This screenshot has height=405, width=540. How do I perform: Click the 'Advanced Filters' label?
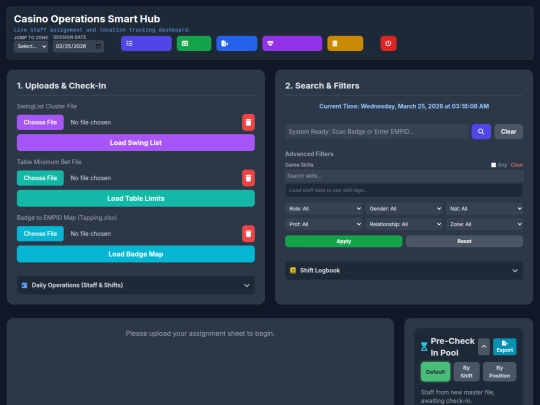click(309, 154)
